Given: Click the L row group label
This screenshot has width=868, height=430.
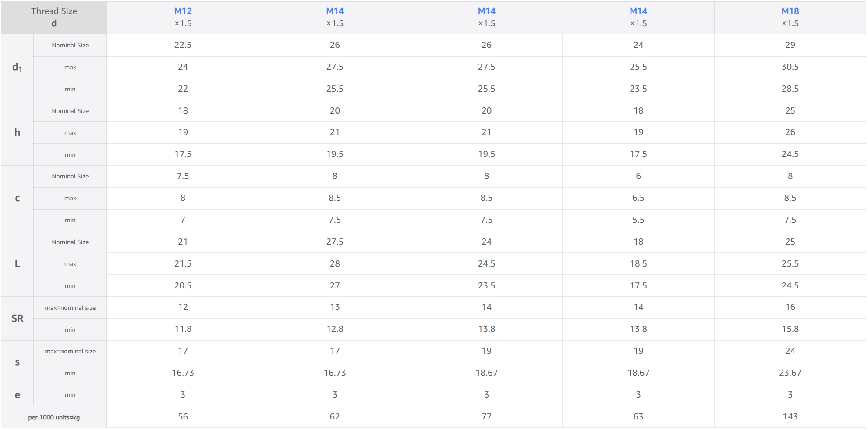Looking at the screenshot, I should click(x=17, y=264).
